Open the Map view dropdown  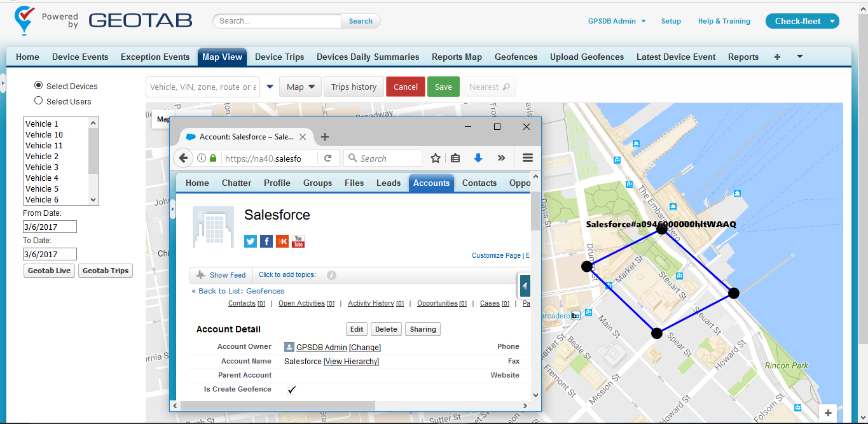click(300, 87)
